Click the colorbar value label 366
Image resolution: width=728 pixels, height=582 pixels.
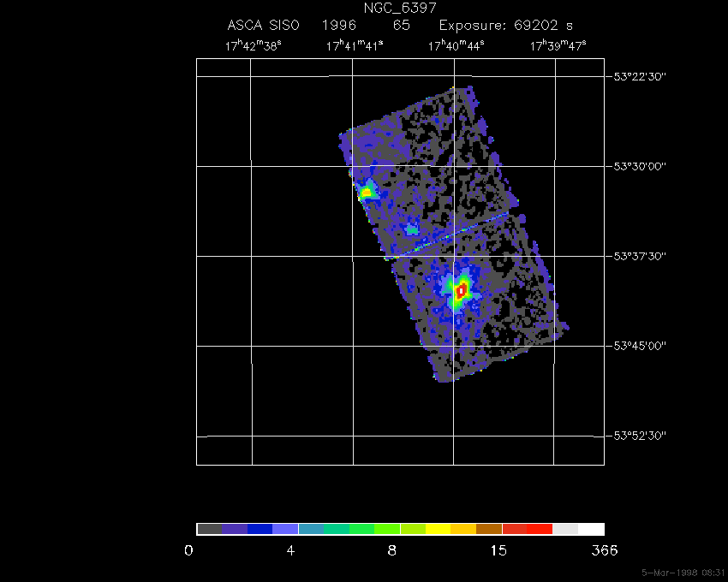[x=604, y=550]
